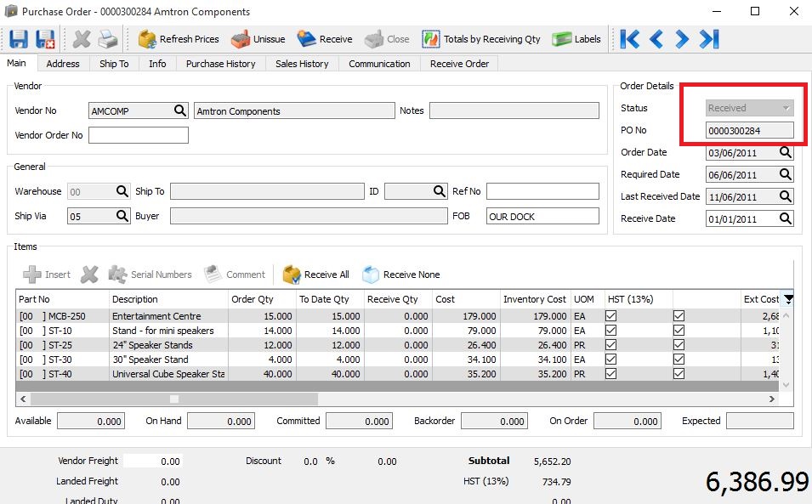Screen dimensions: 812x504
Task: Open the Order Date lookup
Action: pyautogui.click(x=786, y=153)
